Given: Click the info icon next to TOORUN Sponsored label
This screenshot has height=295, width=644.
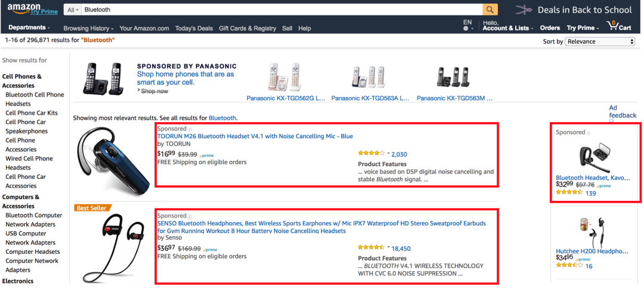Looking at the screenshot, I should coord(190,129).
